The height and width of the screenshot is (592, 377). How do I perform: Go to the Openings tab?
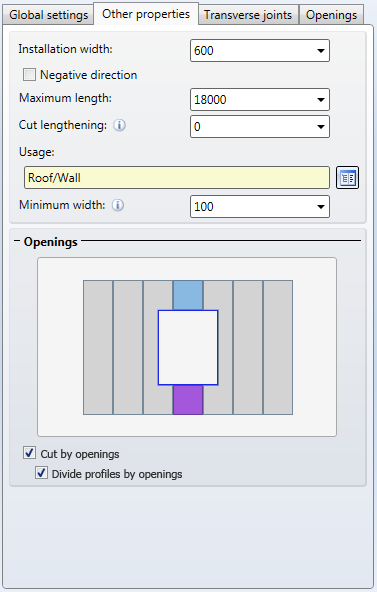point(331,15)
